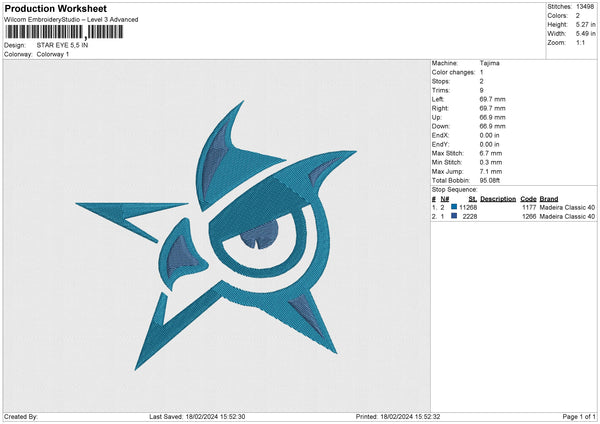The image size is (600, 424).
Task: Click the 'Right:' extent label
Action: click(x=440, y=108)
